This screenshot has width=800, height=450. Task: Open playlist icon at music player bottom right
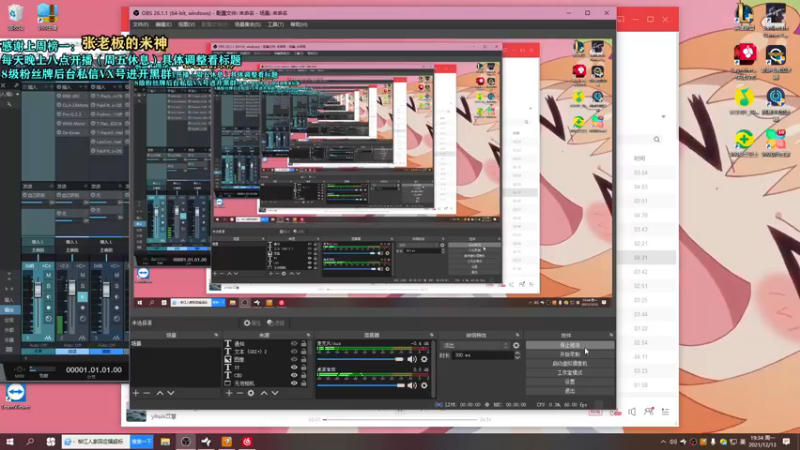(x=665, y=412)
